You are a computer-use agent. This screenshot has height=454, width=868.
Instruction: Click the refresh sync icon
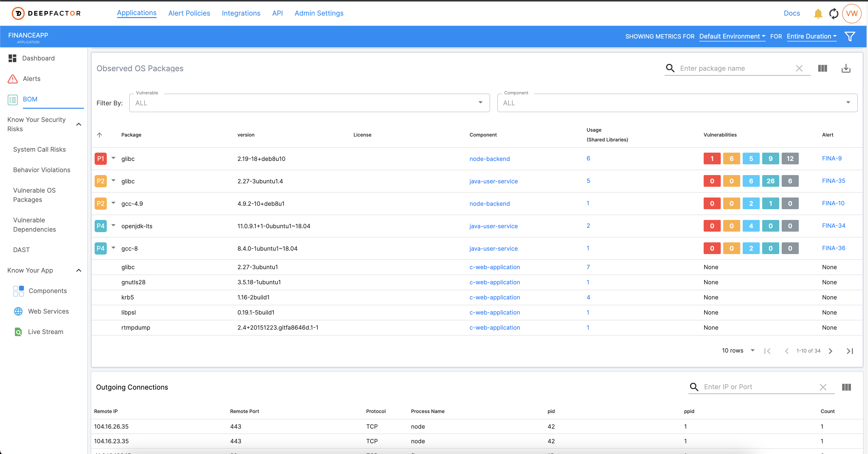click(x=834, y=13)
